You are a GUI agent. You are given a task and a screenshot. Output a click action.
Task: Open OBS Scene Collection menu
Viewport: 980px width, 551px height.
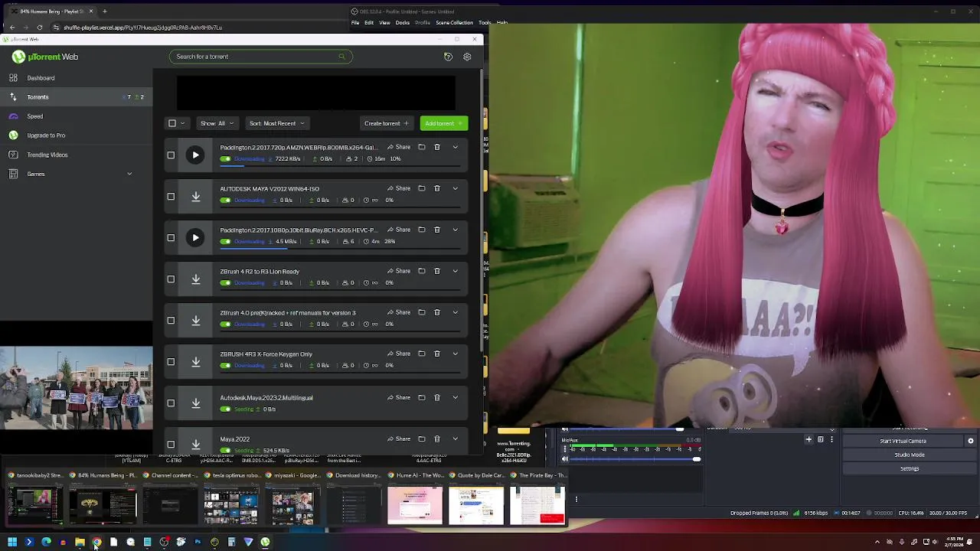(455, 22)
